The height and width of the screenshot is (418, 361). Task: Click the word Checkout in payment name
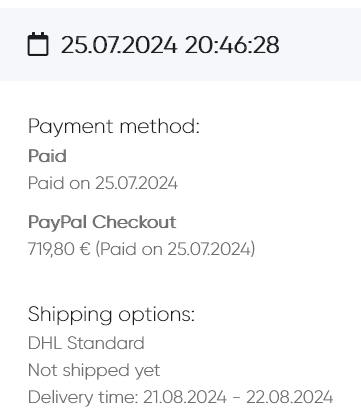134,222
